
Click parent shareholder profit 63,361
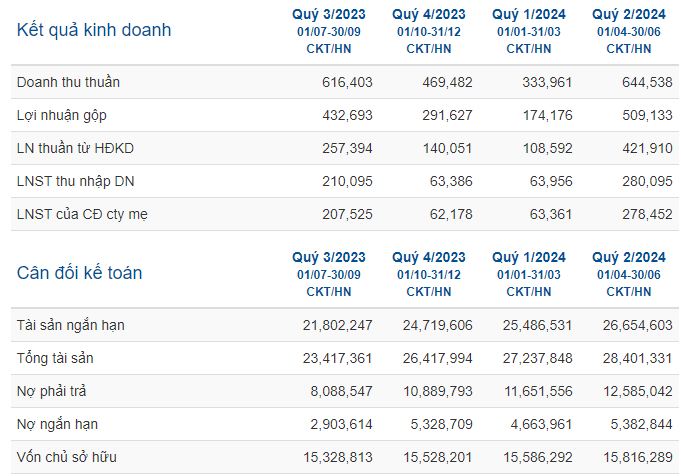[x=551, y=215]
